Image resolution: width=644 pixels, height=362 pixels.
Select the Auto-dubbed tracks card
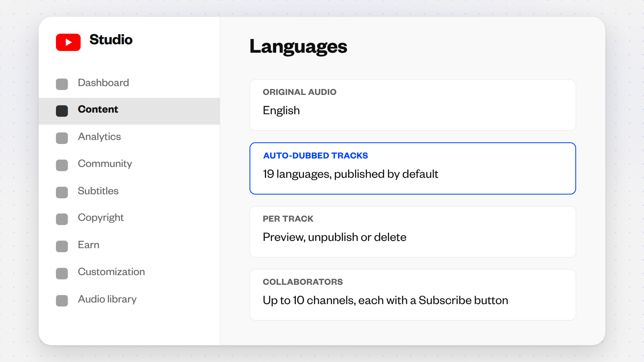413,169
